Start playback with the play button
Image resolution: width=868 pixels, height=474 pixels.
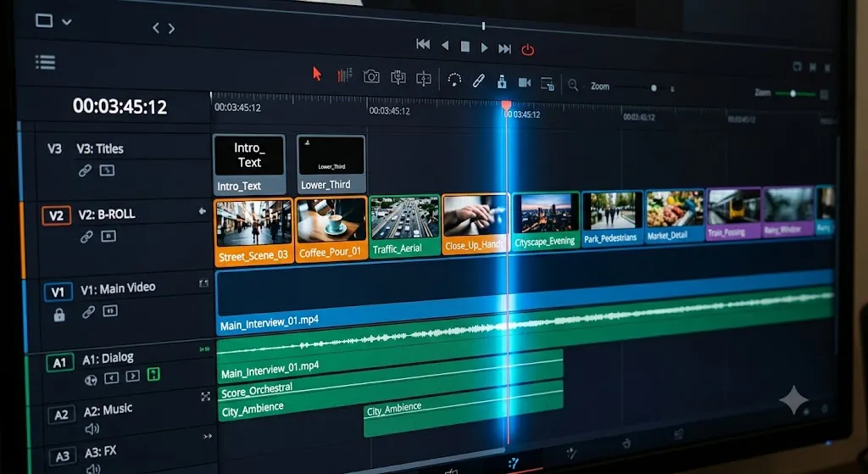484,47
